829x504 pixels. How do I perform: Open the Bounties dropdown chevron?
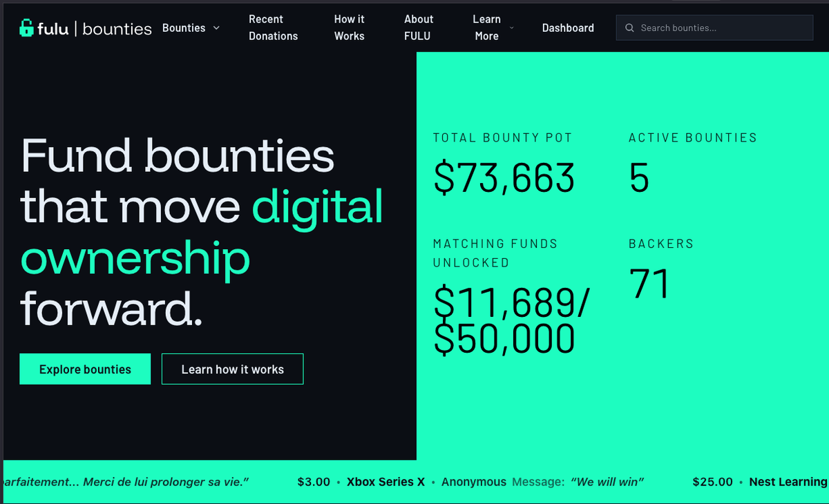(216, 28)
